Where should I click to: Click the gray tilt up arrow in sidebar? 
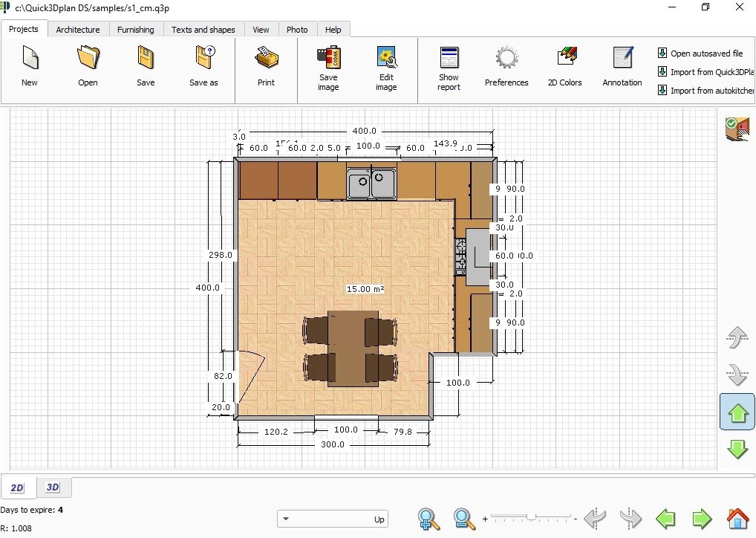click(x=737, y=337)
